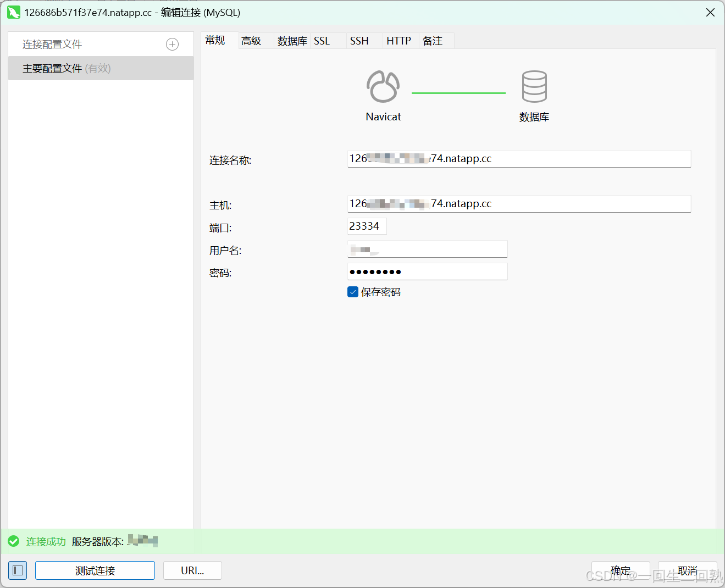Click the Navicat icon in the title bar
The height and width of the screenshot is (588, 725).
pyautogui.click(x=13, y=12)
